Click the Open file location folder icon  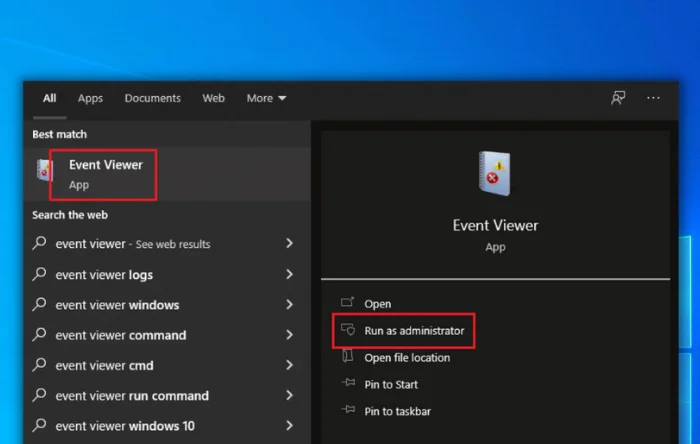coord(347,356)
